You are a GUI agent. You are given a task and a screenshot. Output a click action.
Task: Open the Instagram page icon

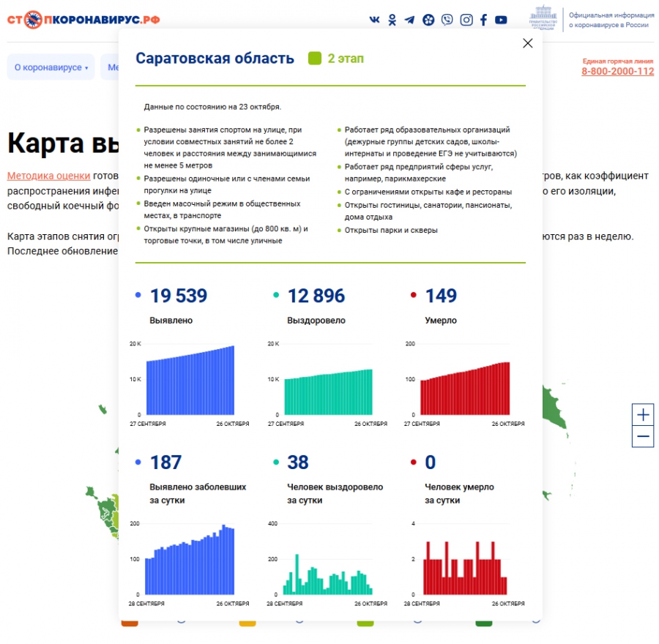pos(466,20)
